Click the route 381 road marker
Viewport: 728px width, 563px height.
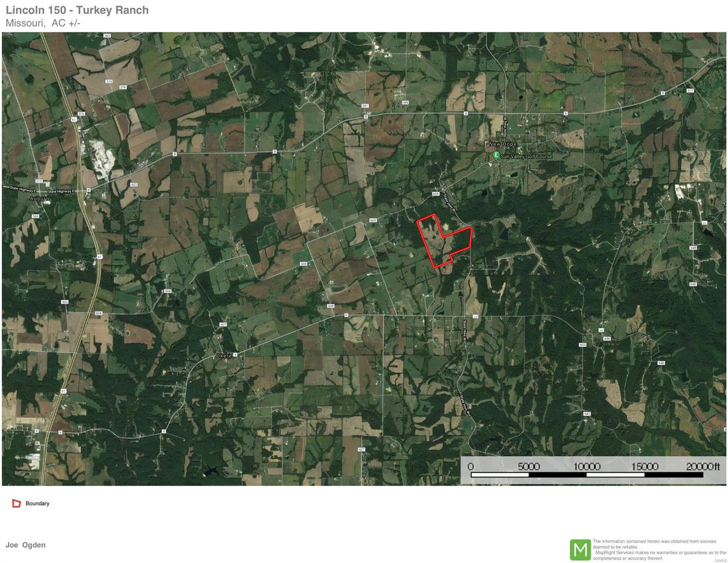pyautogui.click(x=365, y=106)
